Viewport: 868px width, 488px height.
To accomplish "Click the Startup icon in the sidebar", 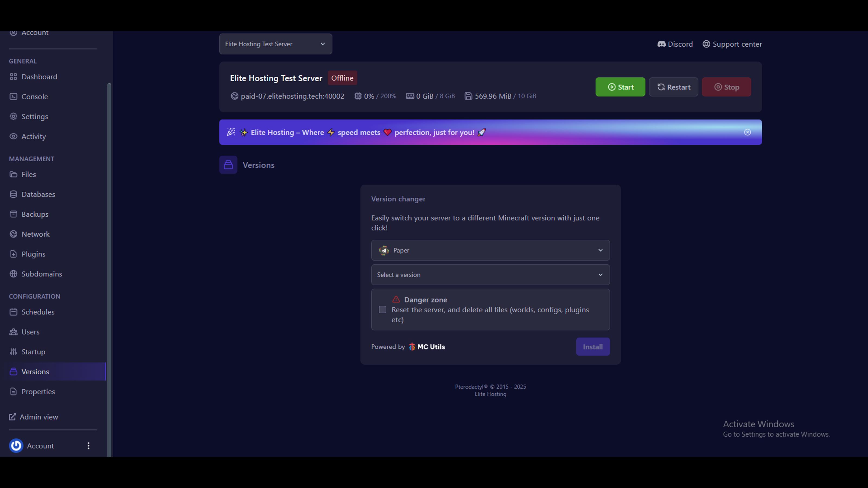I will point(14,352).
